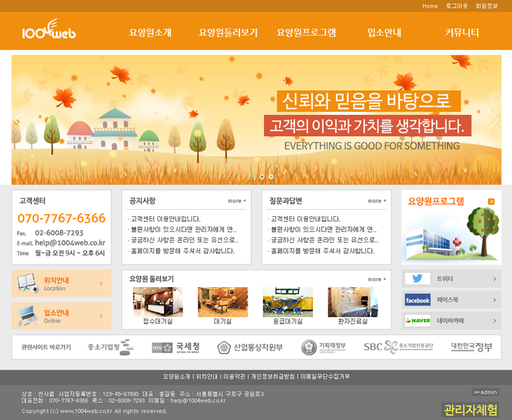Click the admin key button in footer
This screenshot has width=512, height=420.
[485, 392]
